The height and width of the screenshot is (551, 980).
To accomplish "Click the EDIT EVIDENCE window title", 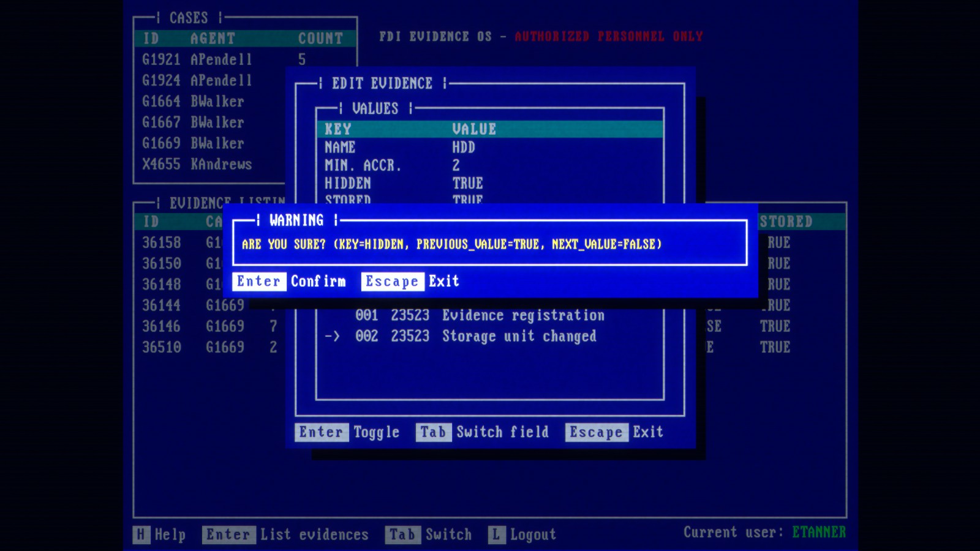I will coord(383,83).
